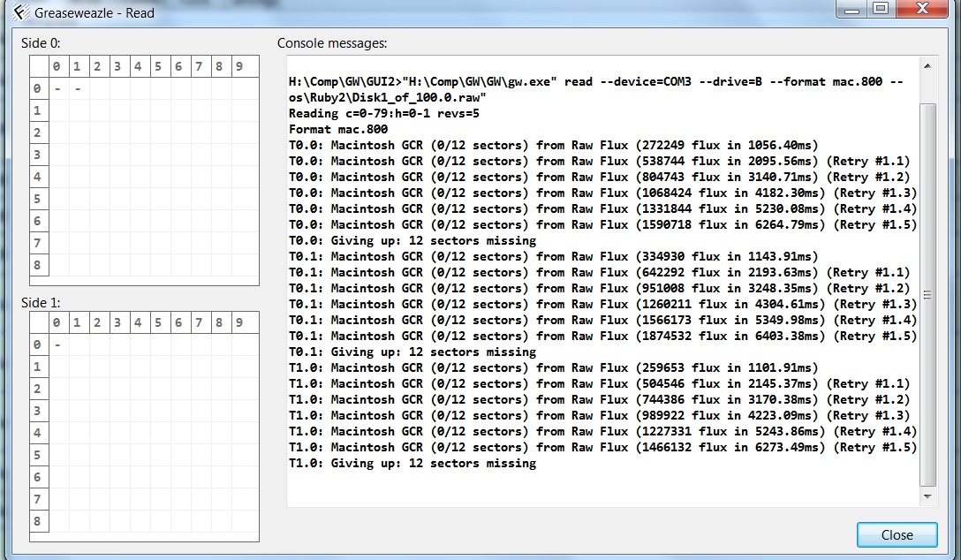The image size is (961, 560).
Task: Click the T0.0 line with 1331844 flux
Action: [x=603, y=209]
